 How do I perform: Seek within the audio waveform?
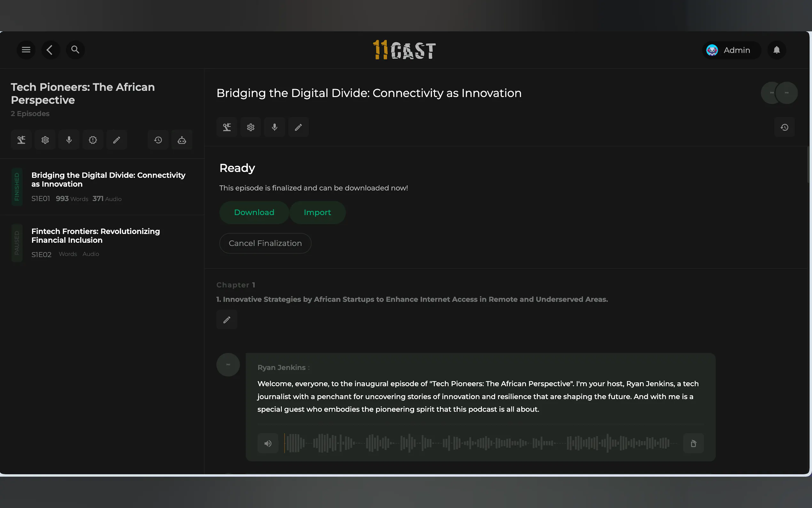[x=480, y=443]
